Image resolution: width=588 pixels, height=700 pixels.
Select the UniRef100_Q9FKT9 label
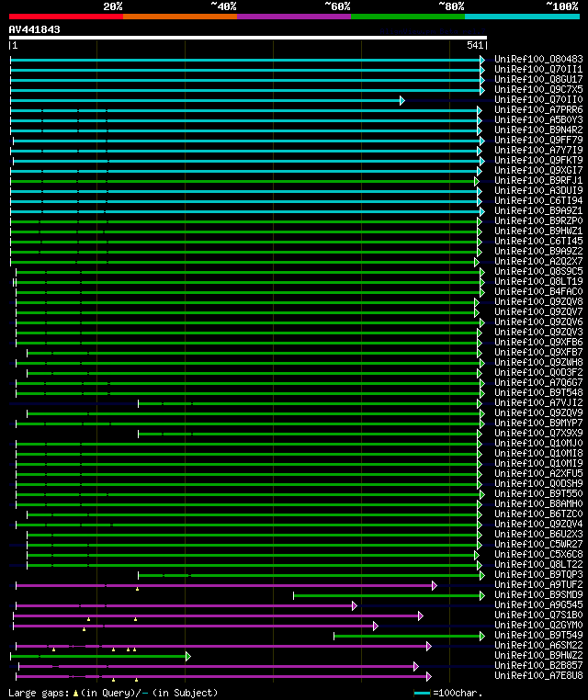coord(538,160)
